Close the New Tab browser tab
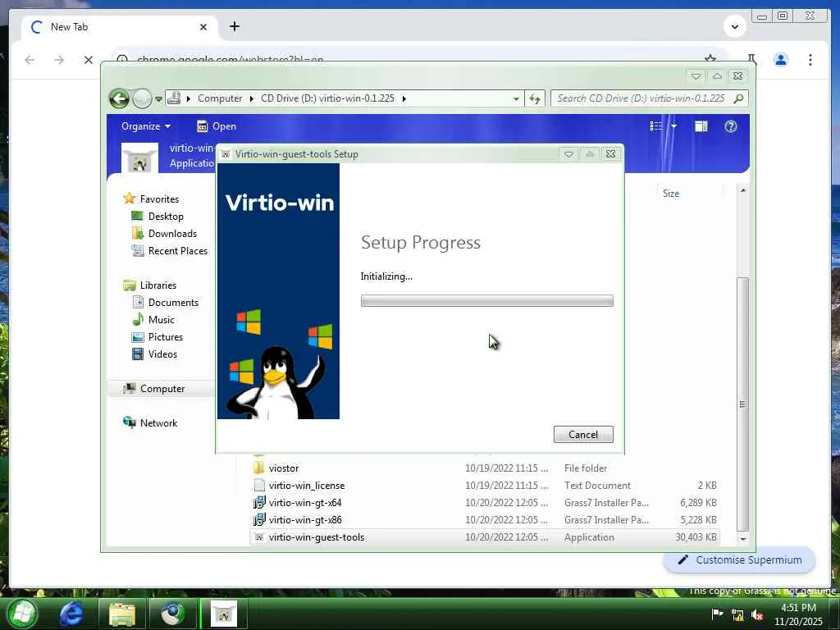840x630 pixels. 203,27
